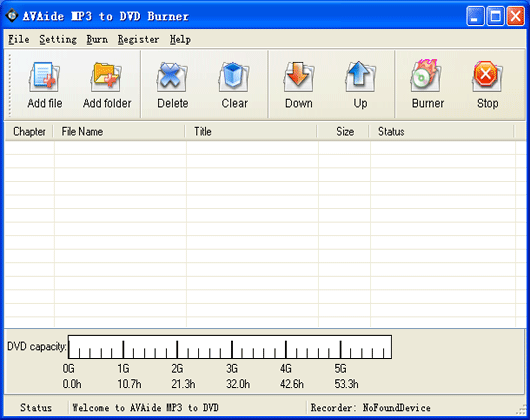Click the application icon in title bar
Viewport: 530px width, 420px height.
pyautogui.click(x=12, y=15)
